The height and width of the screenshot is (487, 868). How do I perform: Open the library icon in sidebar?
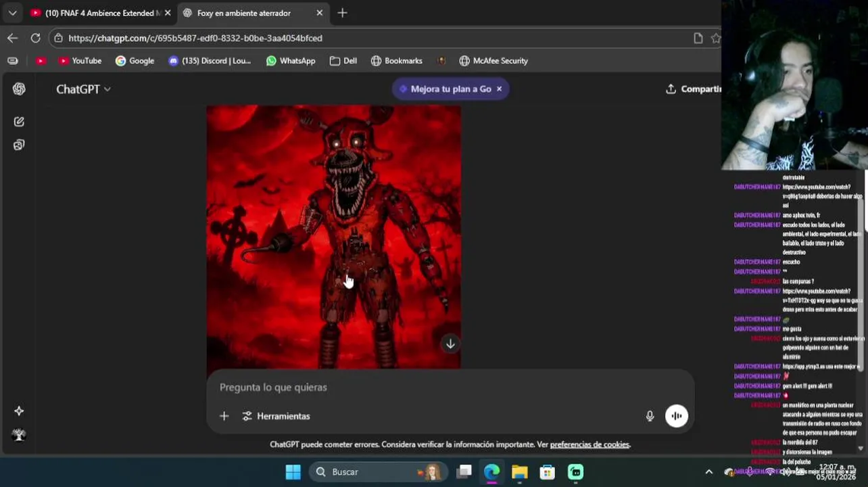point(19,145)
